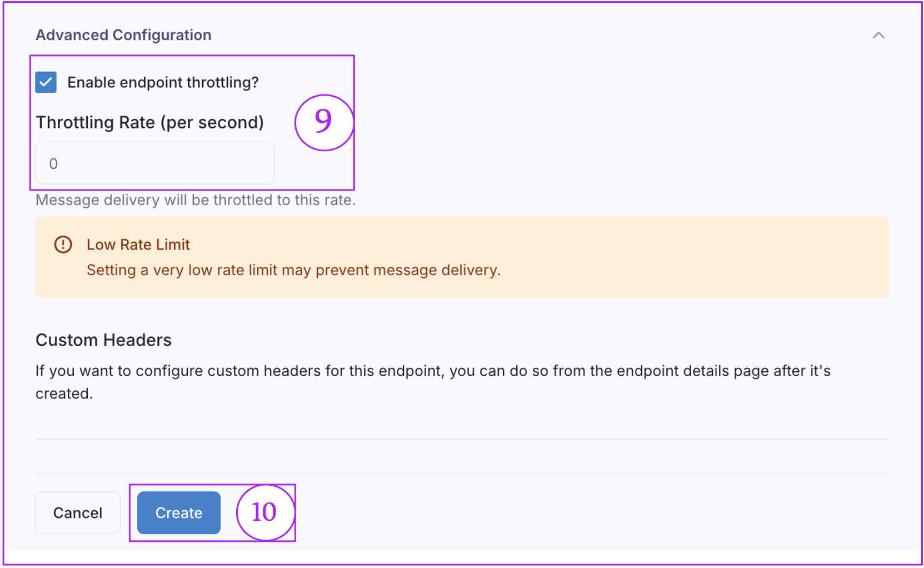Image resolution: width=924 pixels, height=568 pixels.
Task: Click the custom headers description paragraph
Action: 433,382
